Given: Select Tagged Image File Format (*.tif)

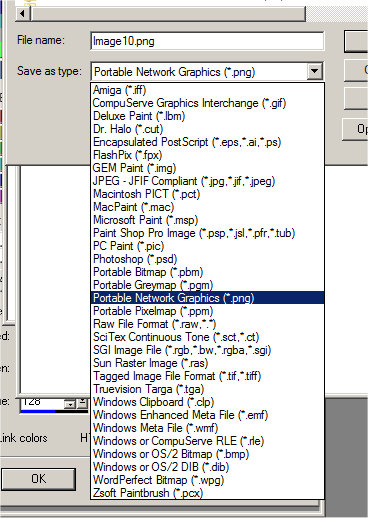Looking at the screenshot, I should [207, 376].
